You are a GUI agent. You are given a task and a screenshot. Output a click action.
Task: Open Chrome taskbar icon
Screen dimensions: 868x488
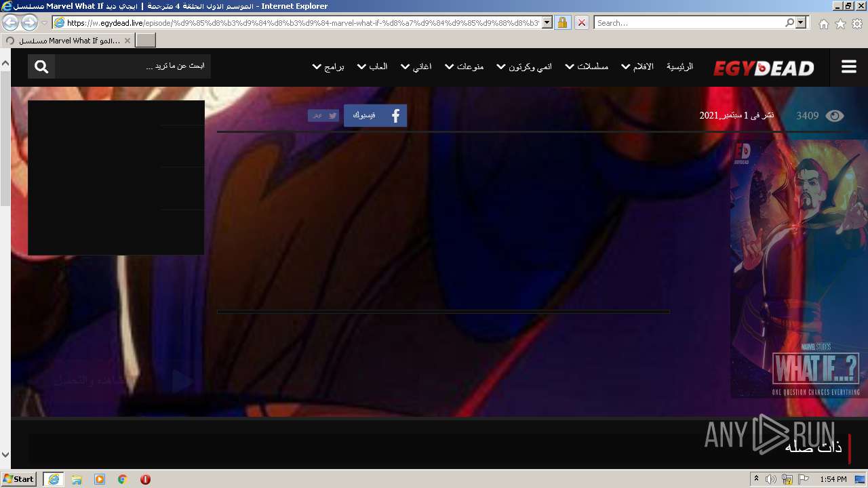click(123, 479)
